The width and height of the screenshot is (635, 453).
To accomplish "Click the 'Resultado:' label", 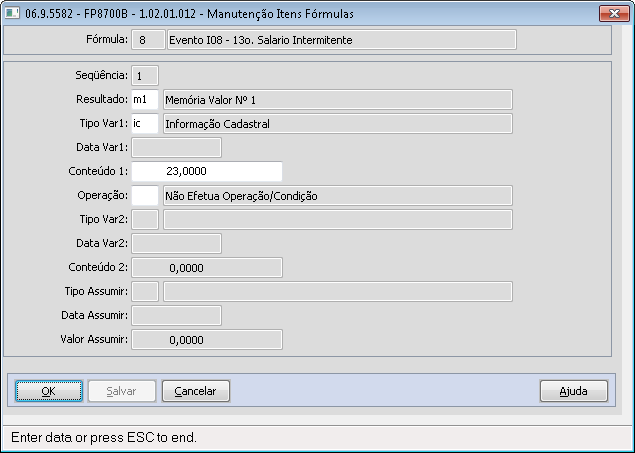I will [x=102, y=99].
